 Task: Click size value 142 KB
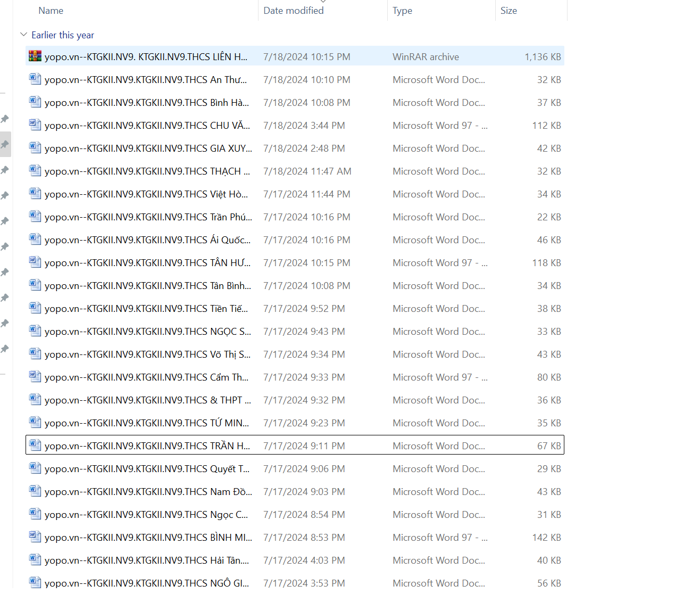coord(546,538)
